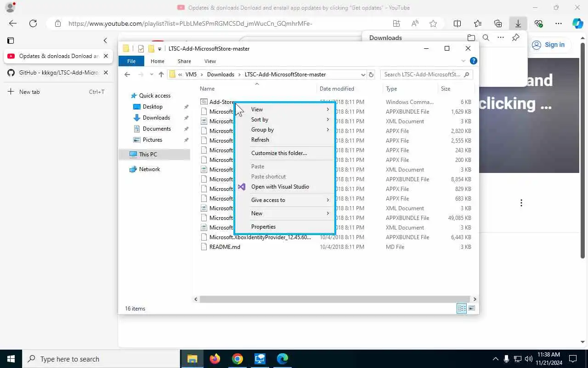Select Network in navigation pane

(149, 169)
